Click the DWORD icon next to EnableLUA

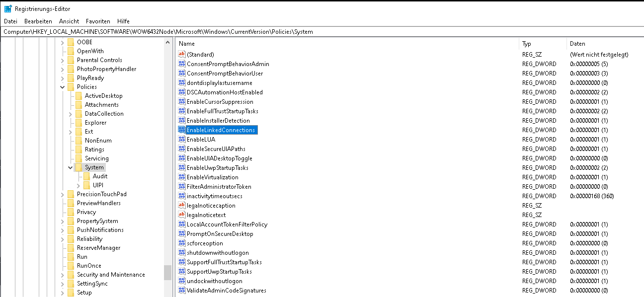(x=181, y=139)
